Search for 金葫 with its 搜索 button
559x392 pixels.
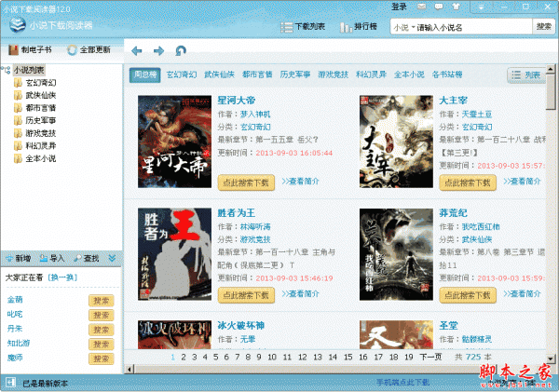[102, 301]
